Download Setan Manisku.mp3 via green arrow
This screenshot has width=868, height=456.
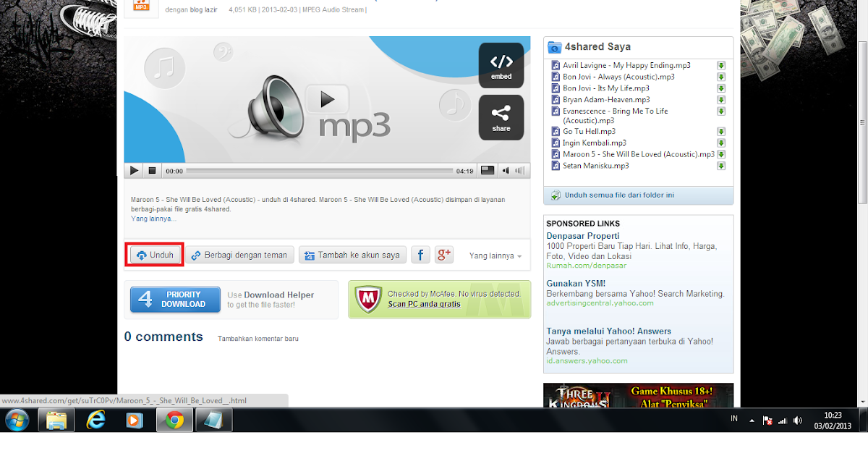pos(721,166)
